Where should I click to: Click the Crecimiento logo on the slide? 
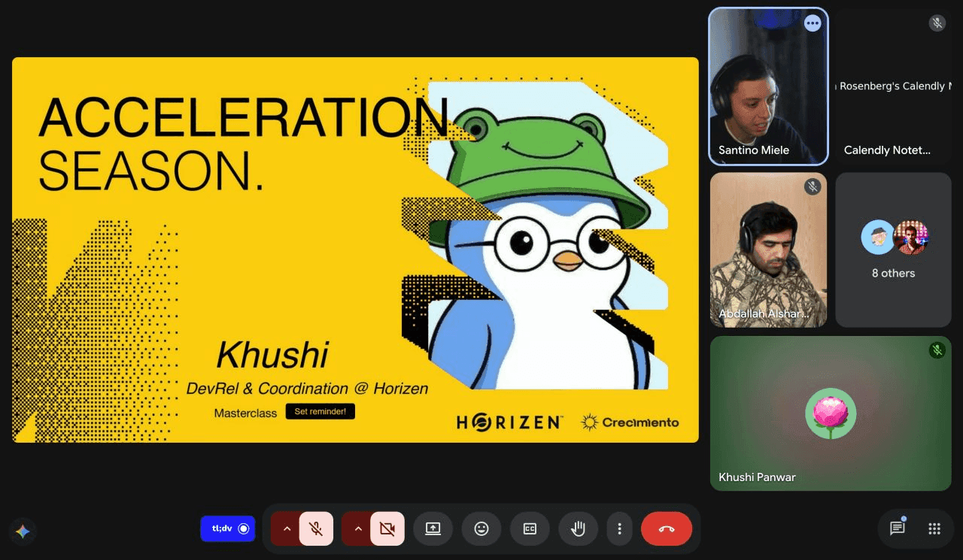tap(630, 422)
